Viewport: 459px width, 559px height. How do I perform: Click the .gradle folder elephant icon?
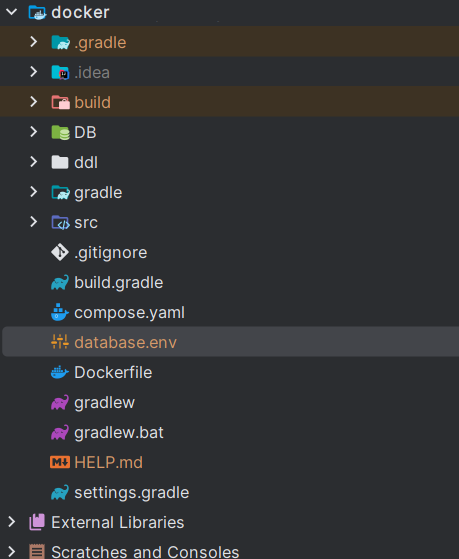(60, 42)
